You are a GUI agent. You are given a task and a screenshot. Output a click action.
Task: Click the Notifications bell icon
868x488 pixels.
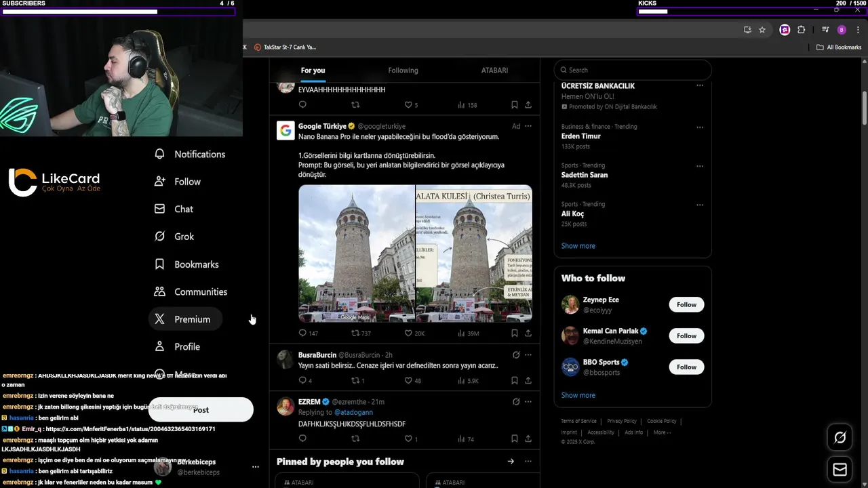pyautogui.click(x=159, y=154)
